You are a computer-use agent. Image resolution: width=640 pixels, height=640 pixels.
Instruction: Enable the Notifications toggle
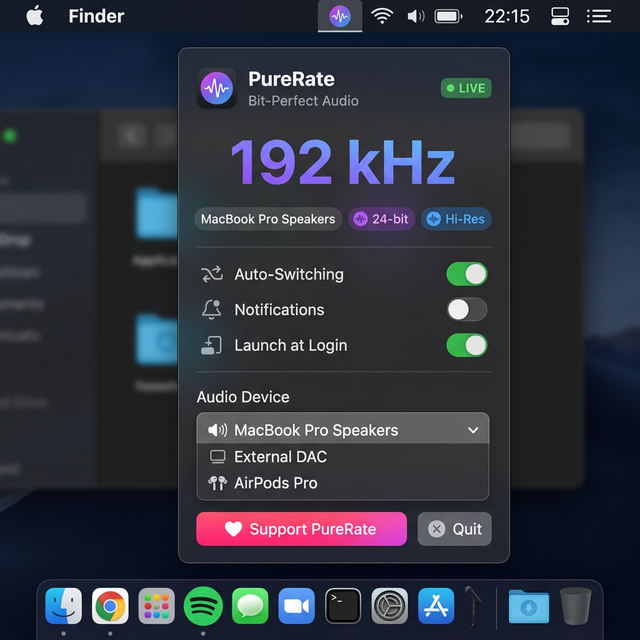pos(467,310)
